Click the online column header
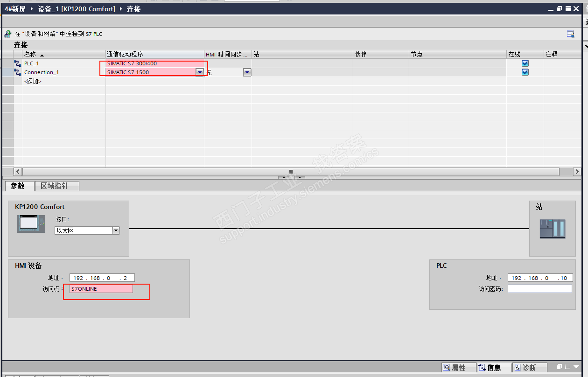588x377 pixels. click(x=525, y=54)
